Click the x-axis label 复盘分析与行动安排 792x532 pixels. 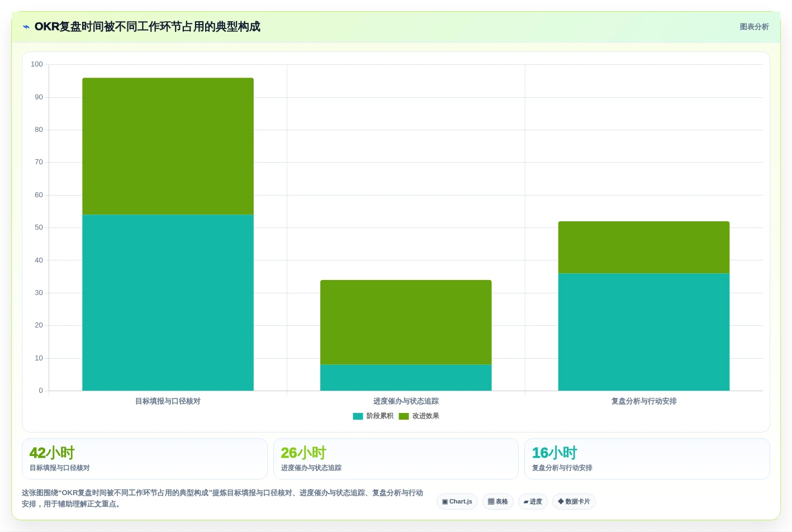644,401
